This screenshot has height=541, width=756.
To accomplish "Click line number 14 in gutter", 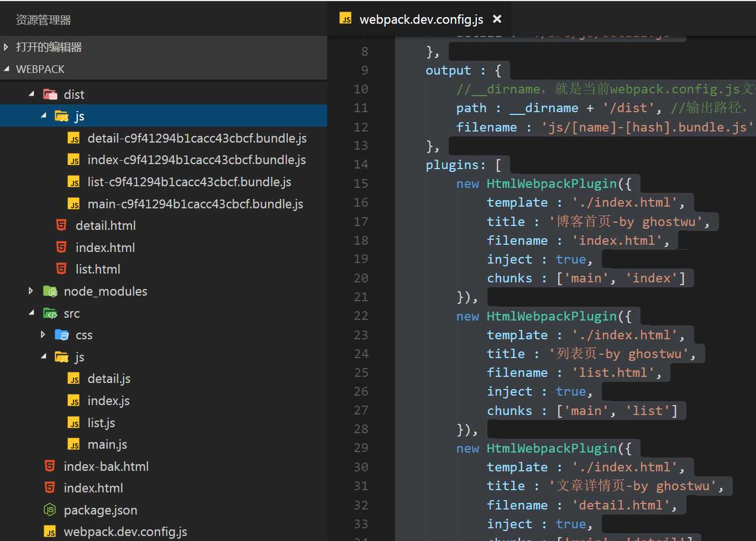I will tap(361, 164).
